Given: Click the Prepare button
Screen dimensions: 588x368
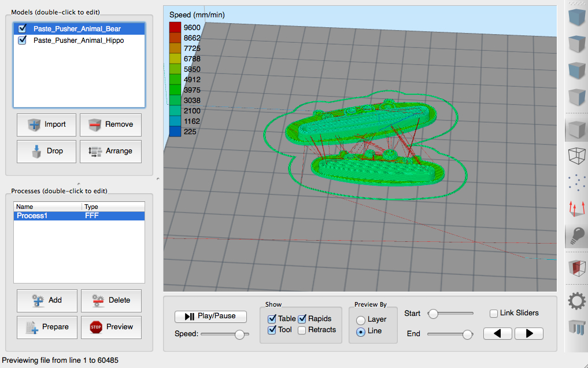Looking at the screenshot, I should click(47, 327).
